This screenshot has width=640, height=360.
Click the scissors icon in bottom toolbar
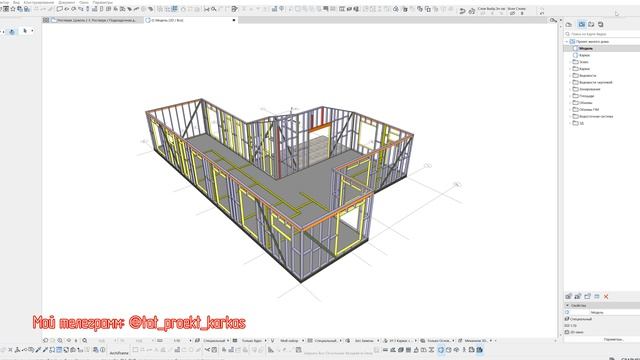(207, 350)
